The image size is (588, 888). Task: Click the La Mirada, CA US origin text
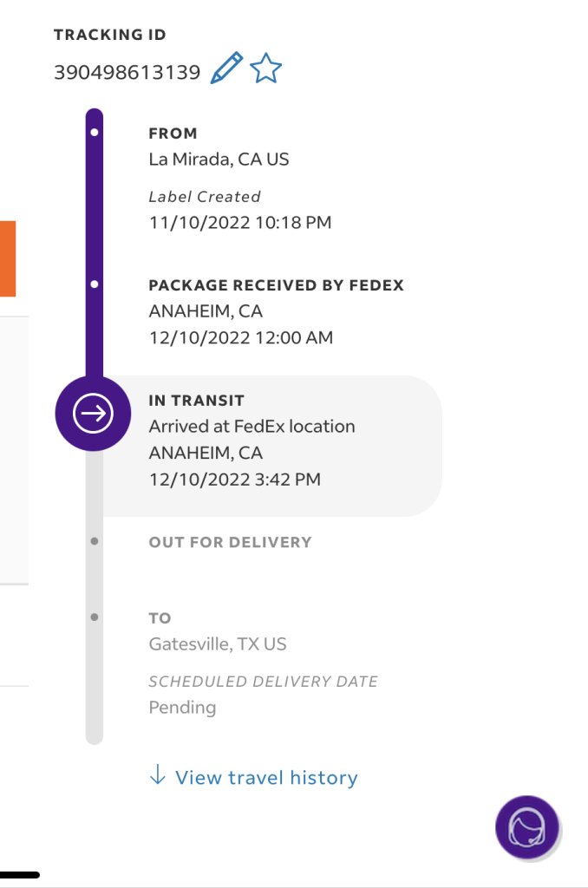pos(219,160)
